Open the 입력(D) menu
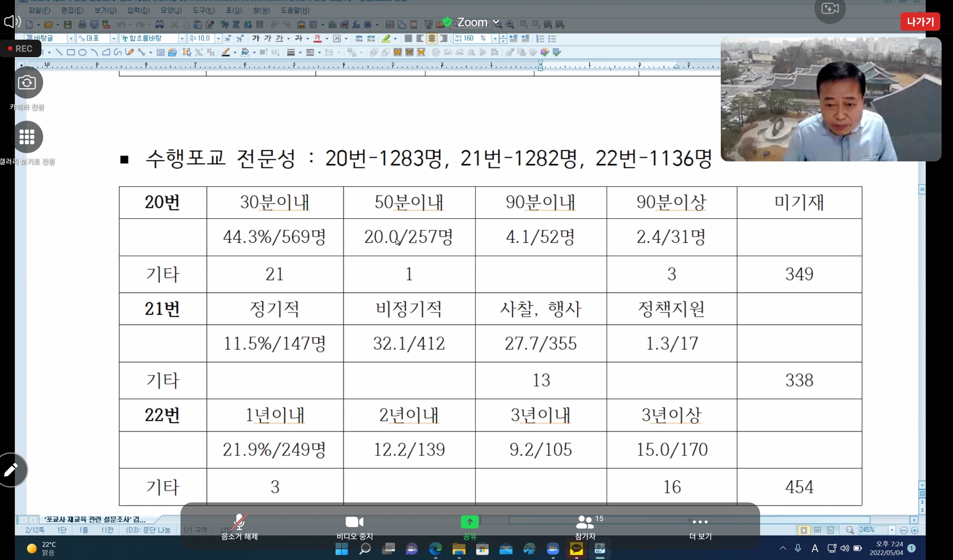Viewport: 953px width, 560px height. pos(138,10)
